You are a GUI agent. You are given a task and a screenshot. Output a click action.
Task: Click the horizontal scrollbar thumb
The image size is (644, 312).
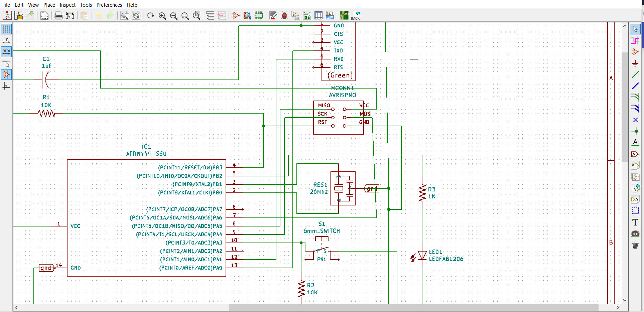413,307
